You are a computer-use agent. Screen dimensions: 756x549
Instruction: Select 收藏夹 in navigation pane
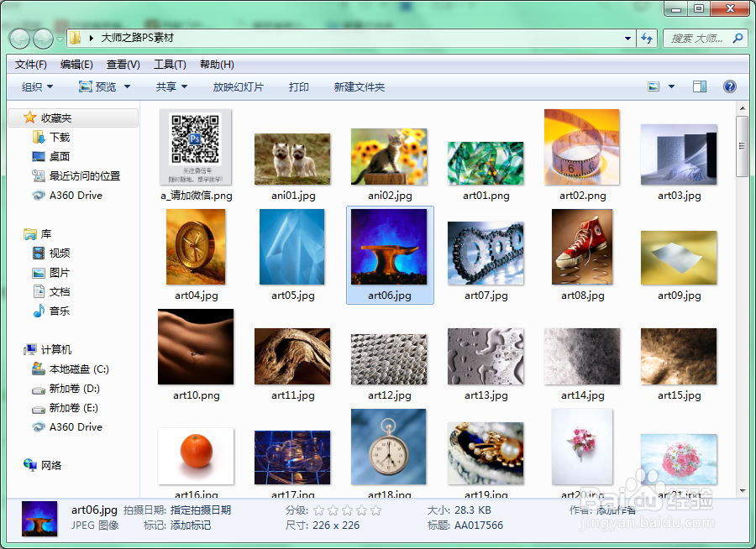pyautogui.click(x=73, y=118)
